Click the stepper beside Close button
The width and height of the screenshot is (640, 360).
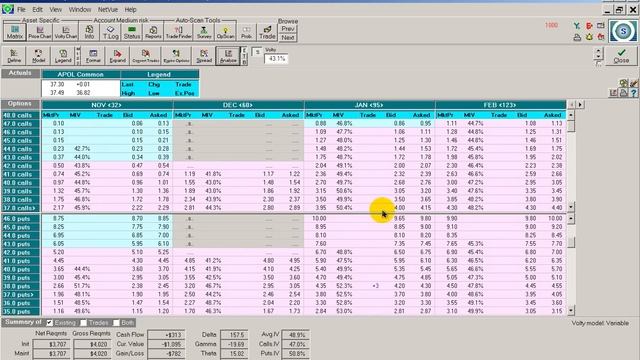(x=598, y=53)
